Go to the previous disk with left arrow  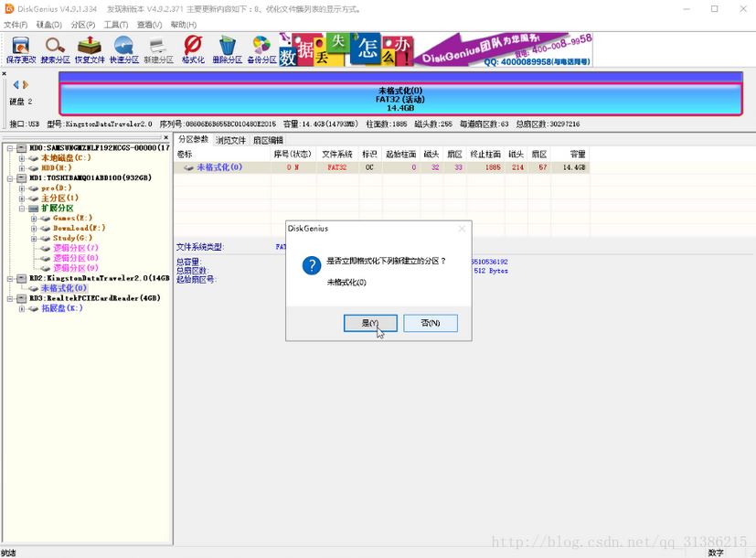16,85
